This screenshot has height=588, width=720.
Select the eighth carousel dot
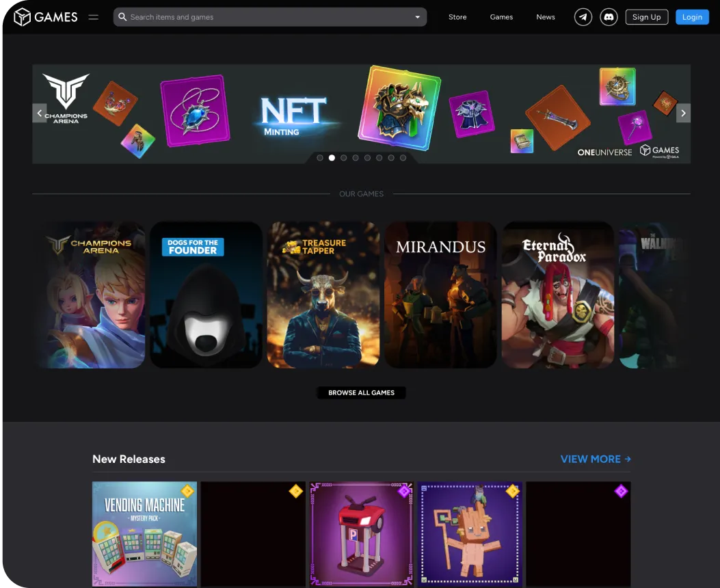[x=403, y=157]
